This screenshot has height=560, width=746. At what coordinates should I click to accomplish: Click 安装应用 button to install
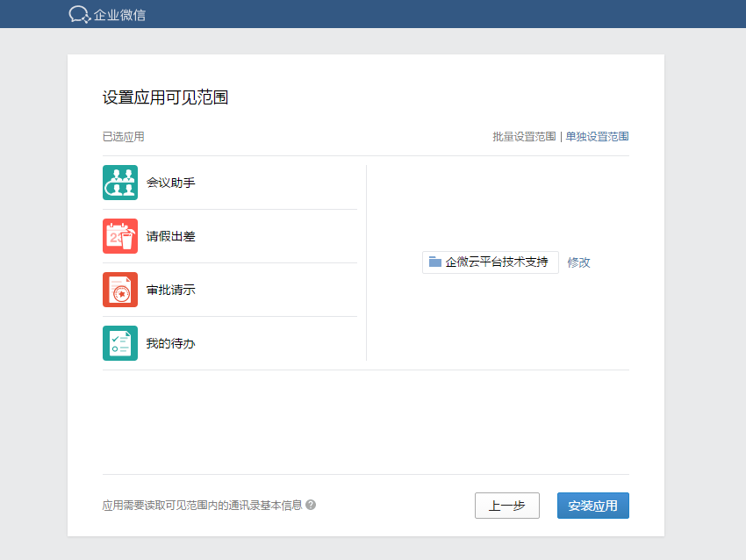point(593,506)
